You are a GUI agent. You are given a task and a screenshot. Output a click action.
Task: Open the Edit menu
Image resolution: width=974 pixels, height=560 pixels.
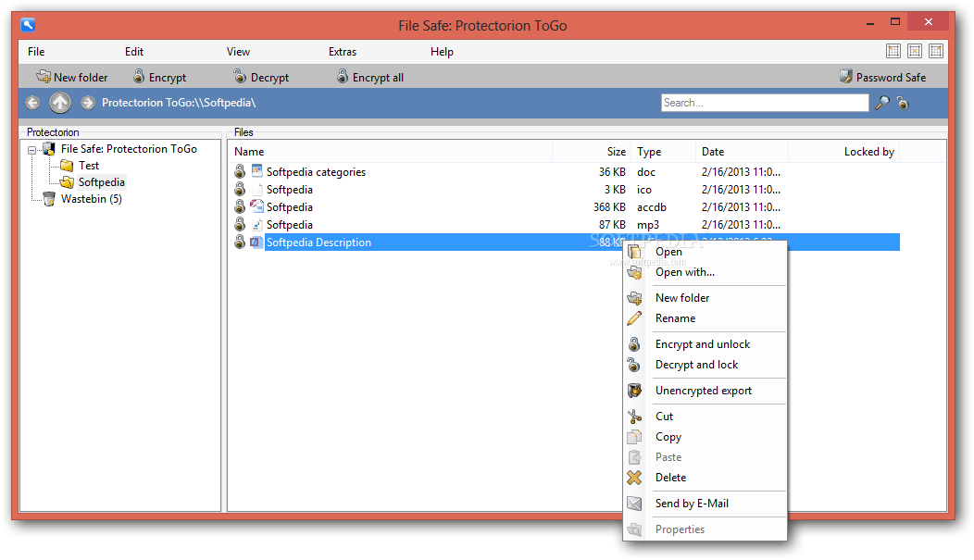[134, 52]
